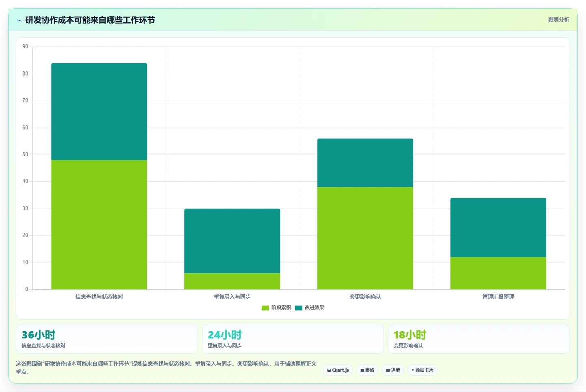
Task: Click the green segment of 管理汇报整理 bar
Action: click(x=498, y=273)
